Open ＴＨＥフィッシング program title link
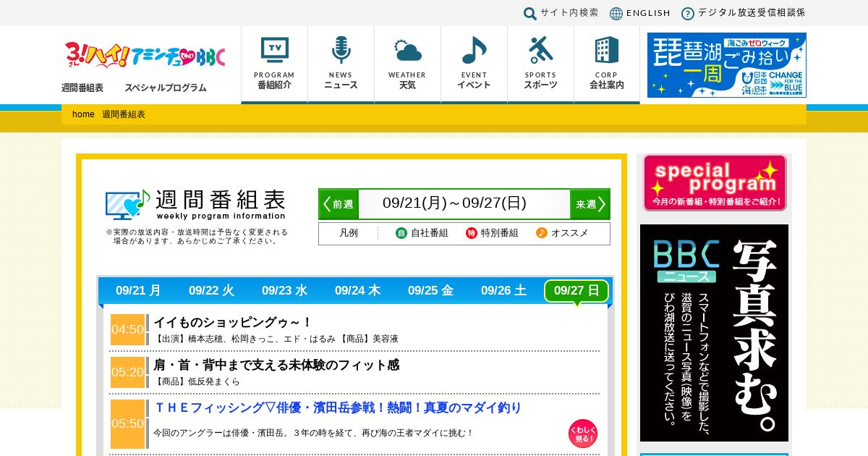The image size is (868, 456). click(x=338, y=408)
